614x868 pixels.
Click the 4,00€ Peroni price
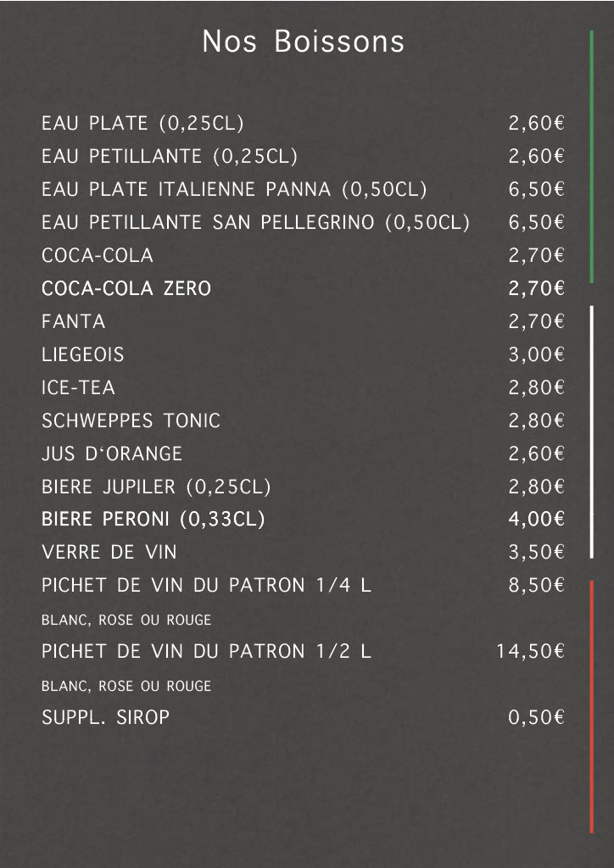536,520
